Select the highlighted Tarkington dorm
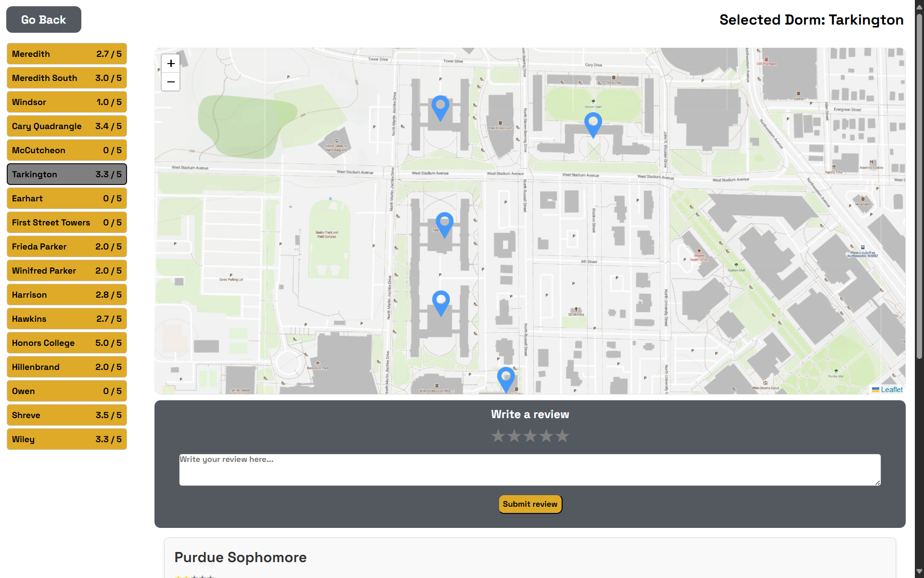 click(67, 174)
